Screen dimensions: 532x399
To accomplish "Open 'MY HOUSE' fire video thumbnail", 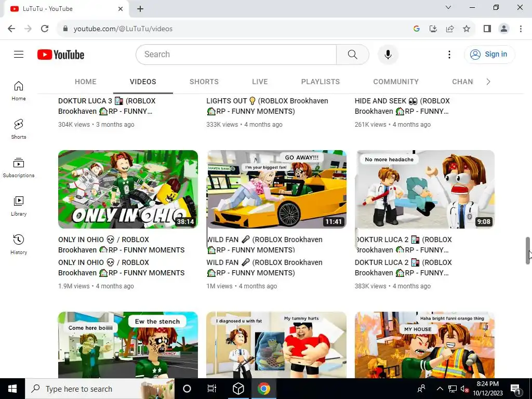I will pyautogui.click(x=424, y=345).
